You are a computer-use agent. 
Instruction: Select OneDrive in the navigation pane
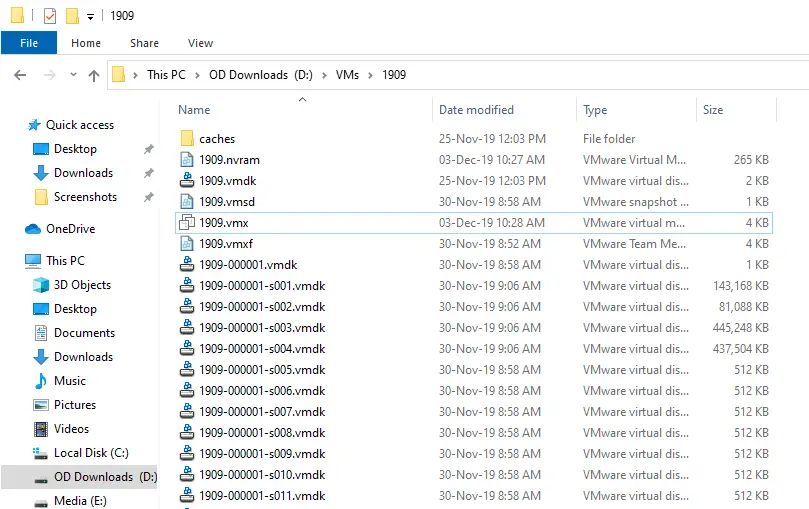(70, 229)
